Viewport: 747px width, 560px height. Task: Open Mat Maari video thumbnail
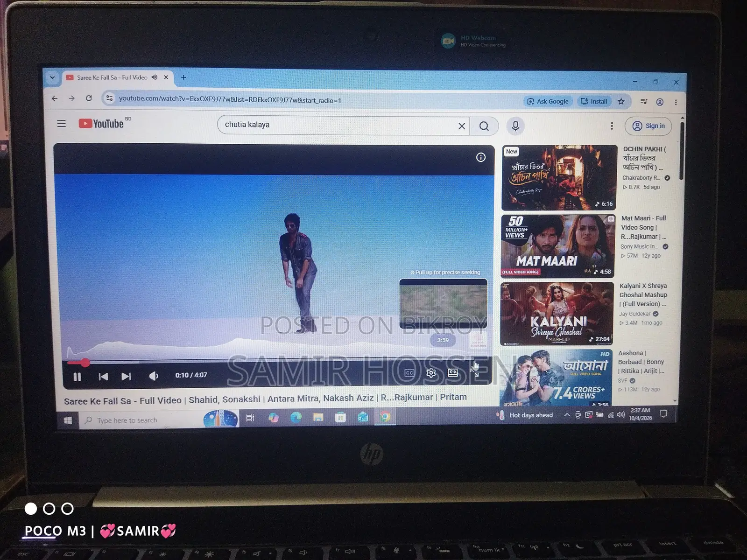tap(558, 246)
